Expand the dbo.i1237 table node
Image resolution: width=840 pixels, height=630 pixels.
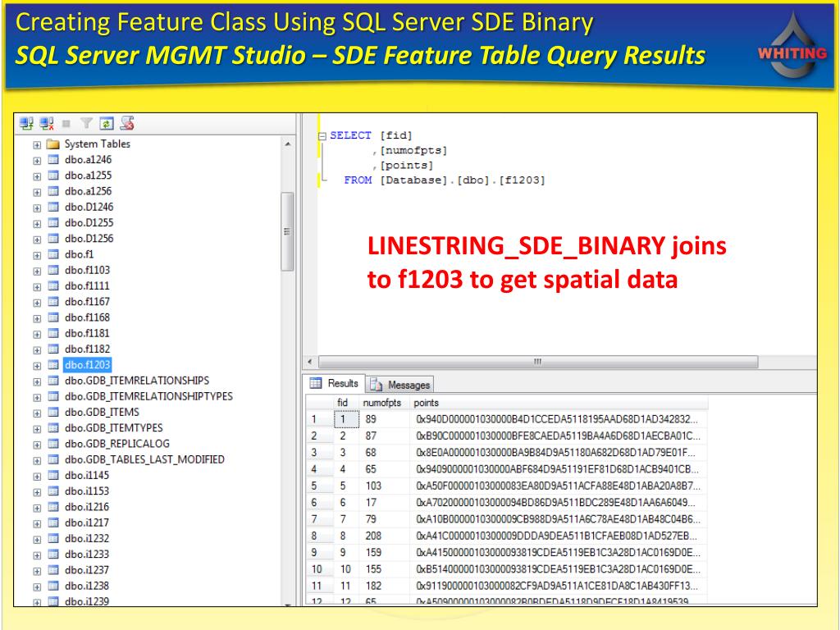coord(37,571)
